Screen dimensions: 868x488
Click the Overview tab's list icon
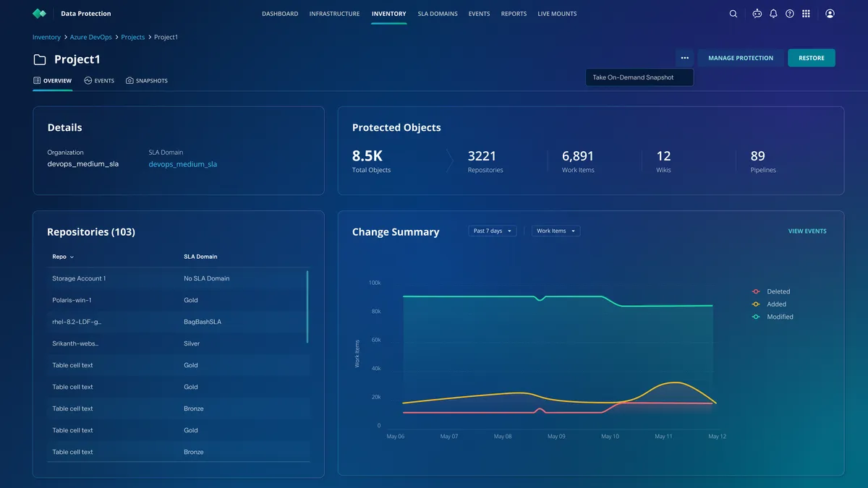37,81
